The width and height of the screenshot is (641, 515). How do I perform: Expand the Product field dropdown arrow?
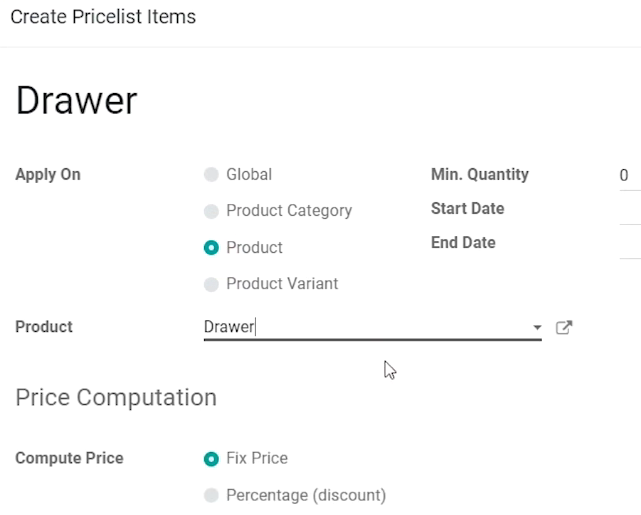click(x=537, y=327)
